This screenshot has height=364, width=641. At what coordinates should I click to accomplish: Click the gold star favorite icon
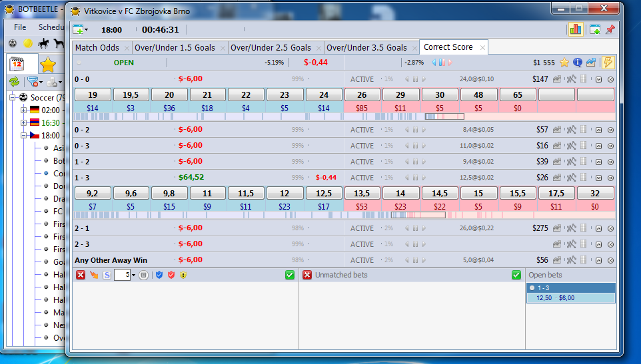pyautogui.click(x=564, y=63)
